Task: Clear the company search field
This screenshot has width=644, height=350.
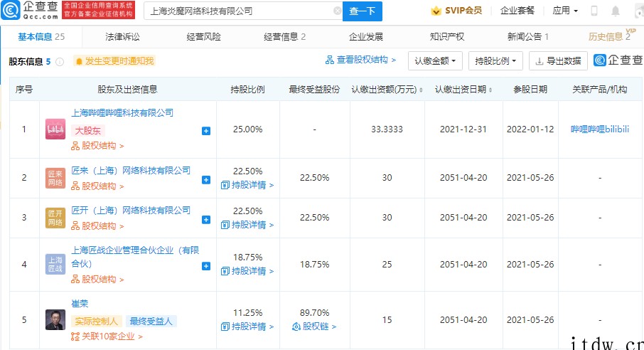Action: click(x=337, y=11)
